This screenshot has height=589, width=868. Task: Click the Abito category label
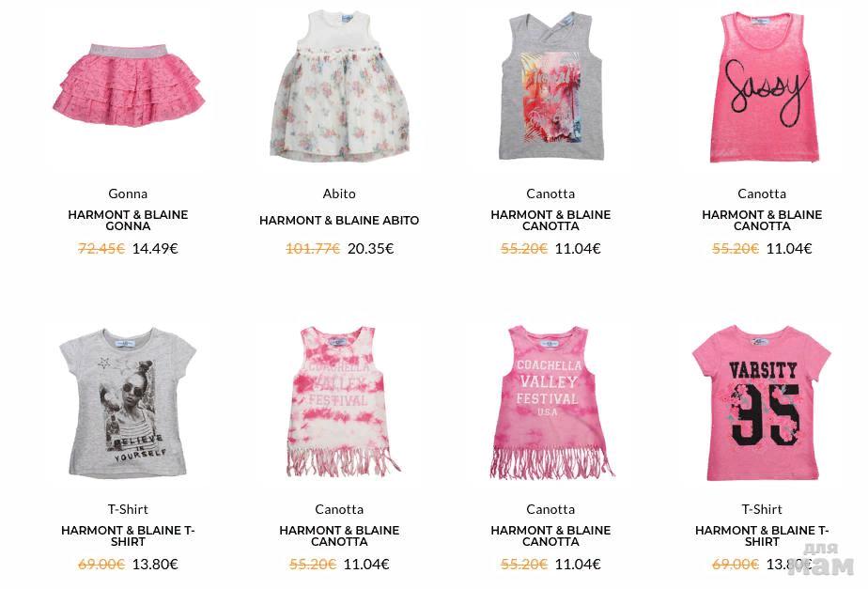click(x=339, y=194)
